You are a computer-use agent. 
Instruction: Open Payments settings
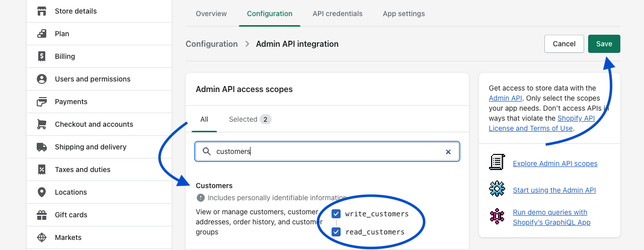[99, 102]
